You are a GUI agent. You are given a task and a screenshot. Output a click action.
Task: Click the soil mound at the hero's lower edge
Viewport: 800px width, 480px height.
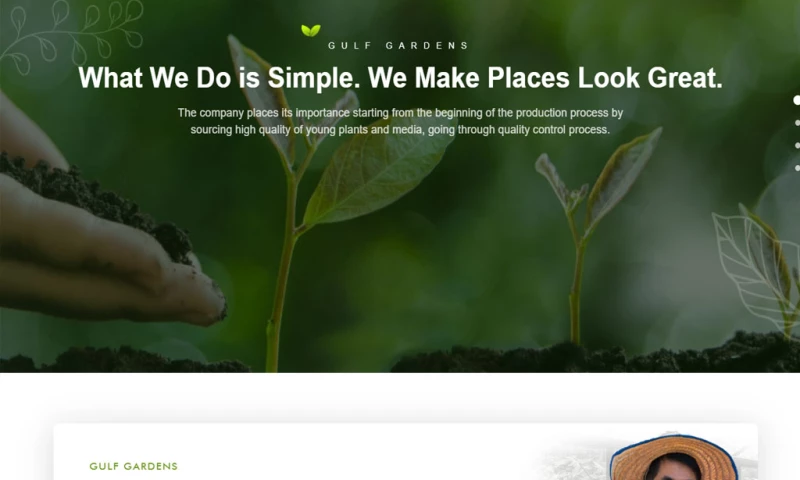coord(594,355)
